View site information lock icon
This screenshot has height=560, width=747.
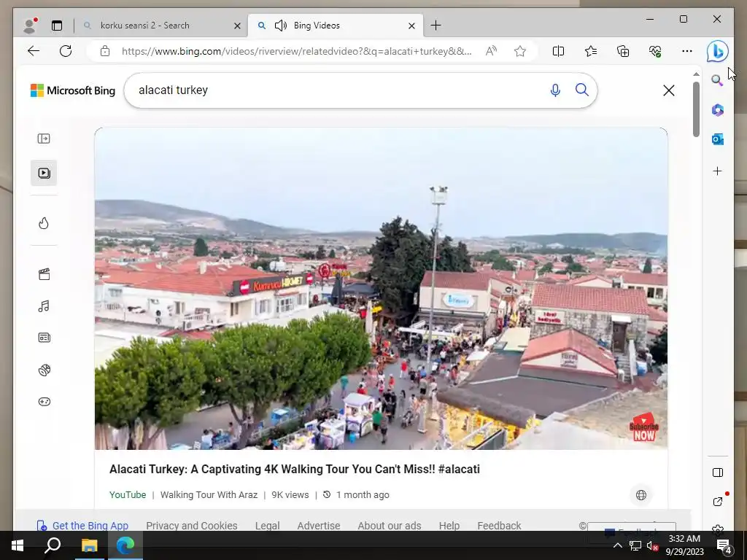(x=105, y=51)
